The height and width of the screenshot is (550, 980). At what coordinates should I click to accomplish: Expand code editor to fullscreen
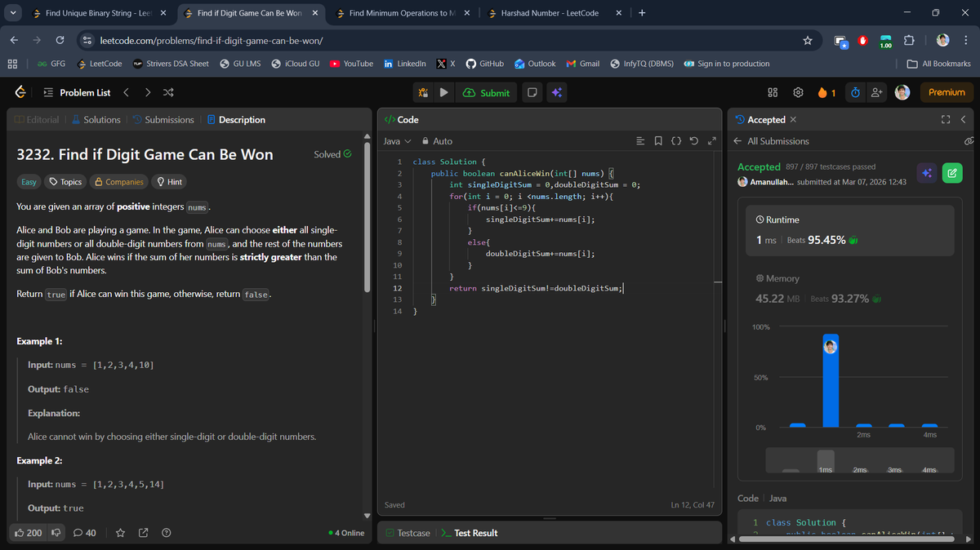point(711,141)
